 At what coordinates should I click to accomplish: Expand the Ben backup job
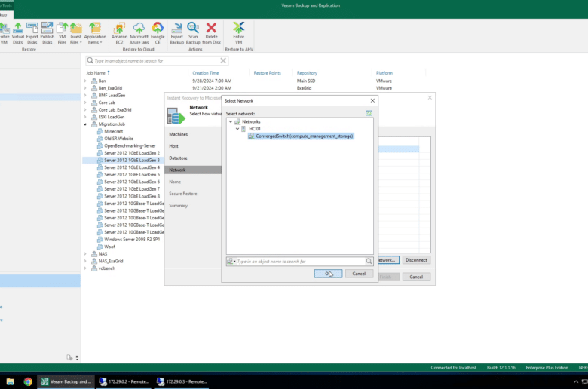coord(85,81)
